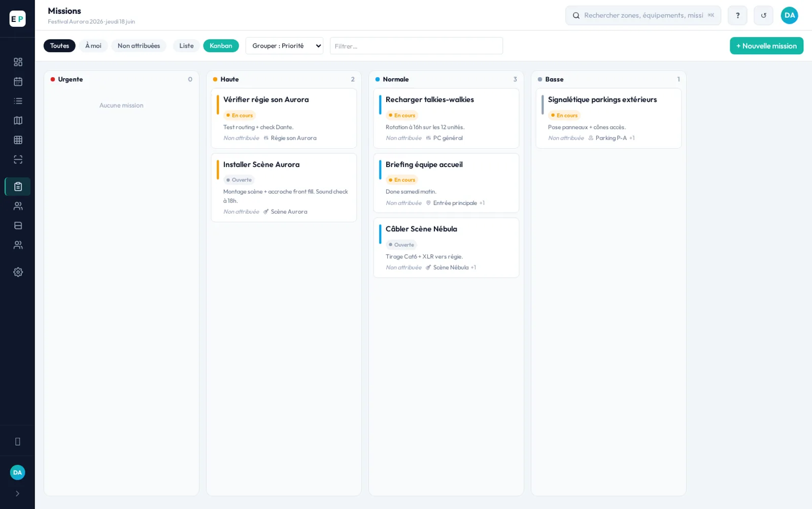This screenshot has width=812, height=509.
Task: Select the active Missions clipboard icon
Action: click(18, 187)
